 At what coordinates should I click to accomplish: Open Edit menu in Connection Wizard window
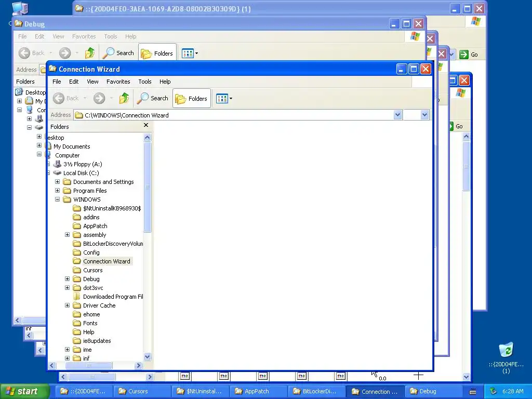[x=74, y=82]
